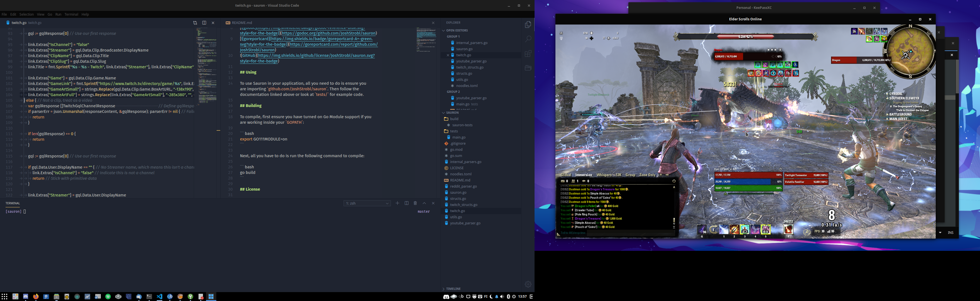This screenshot has height=301, width=980.
Task: Click the green stamina bar in ESO
Action: (748, 188)
